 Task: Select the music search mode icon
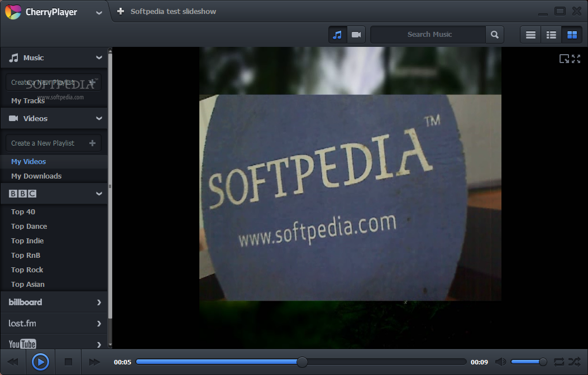tap(337, 34)
